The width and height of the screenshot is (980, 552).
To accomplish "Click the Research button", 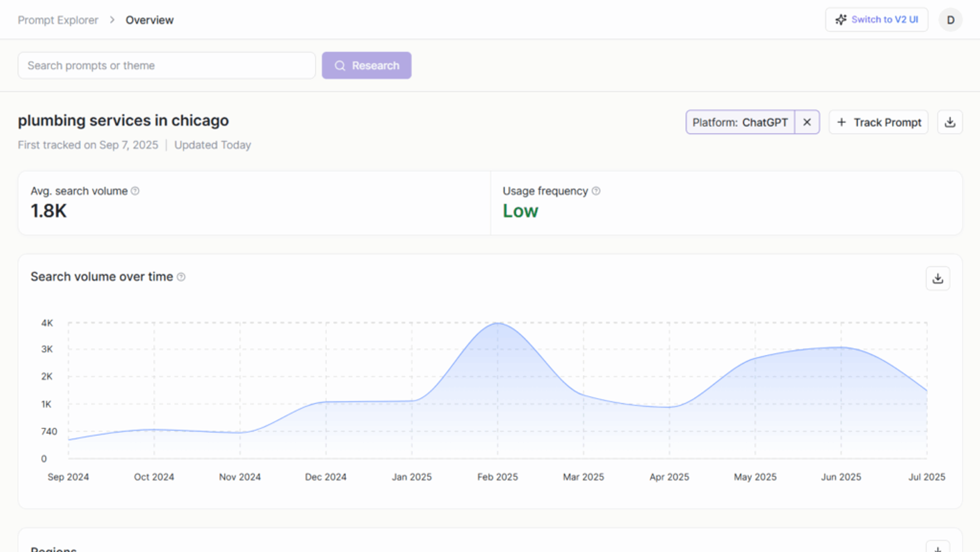I will pyautogui.click(x=366, y=65).
